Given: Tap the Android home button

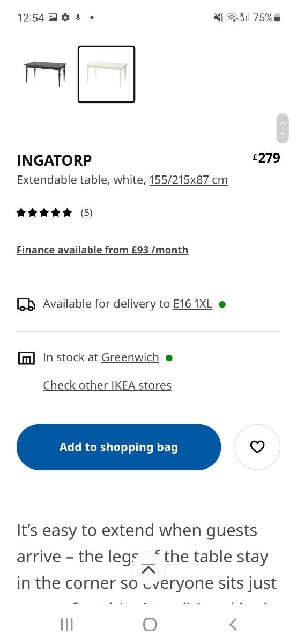Looking at the screenshot, I should coord(150,624).
